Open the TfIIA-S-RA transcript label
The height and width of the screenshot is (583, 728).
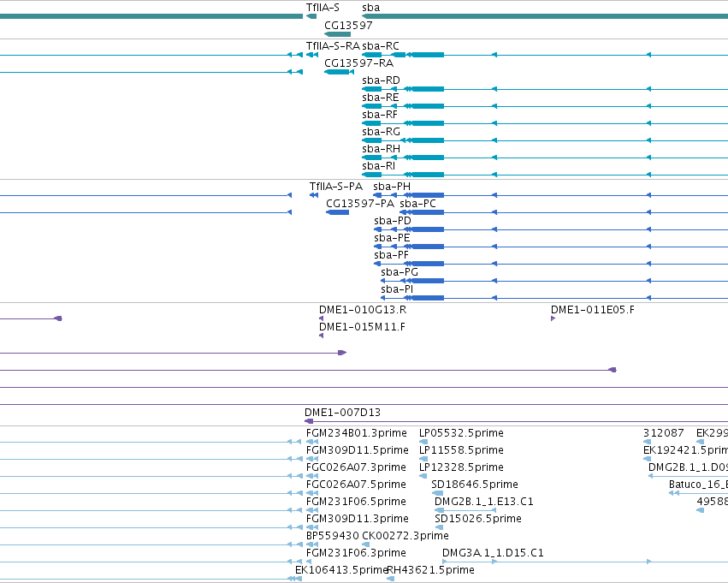[x=333, y=46]
